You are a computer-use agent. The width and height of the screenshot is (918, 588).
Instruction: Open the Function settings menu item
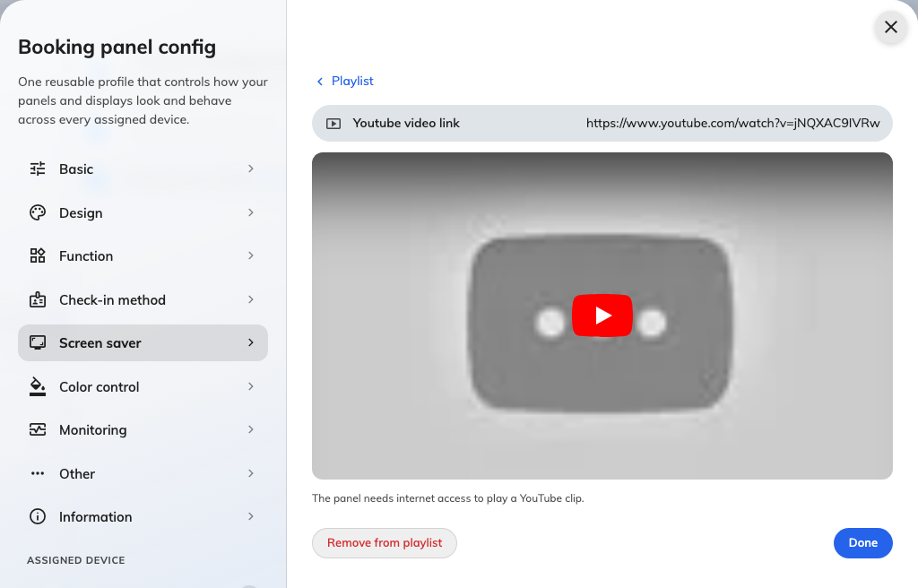143,256
